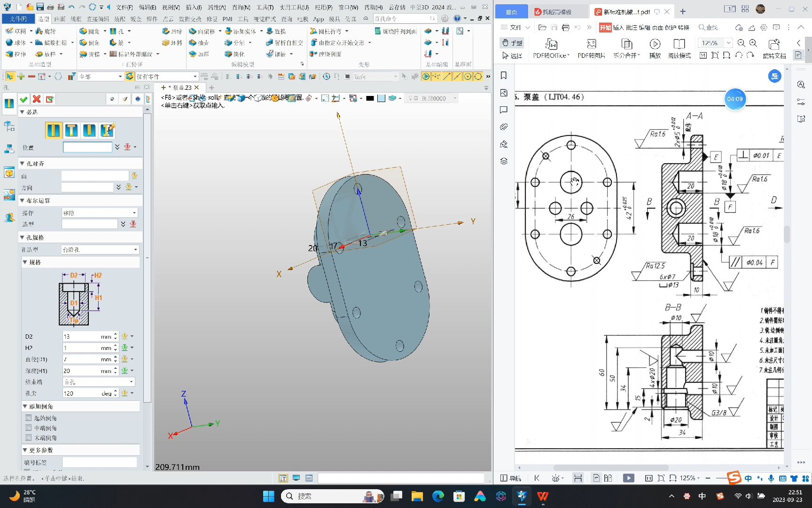Collapse 布尔运算 boolean section

click(22, 200)
